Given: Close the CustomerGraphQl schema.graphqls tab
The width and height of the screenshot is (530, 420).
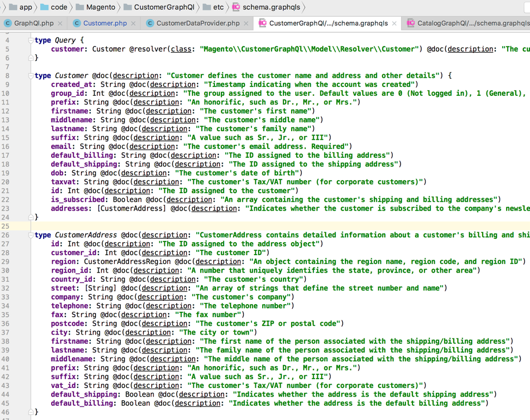Looking at the screenshot, I should (394, 23).
